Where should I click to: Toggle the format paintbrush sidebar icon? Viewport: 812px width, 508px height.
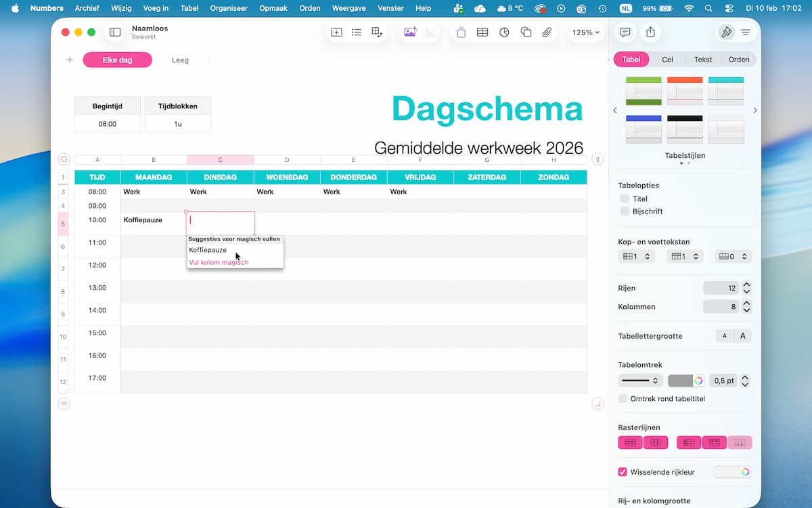[726, 33]
